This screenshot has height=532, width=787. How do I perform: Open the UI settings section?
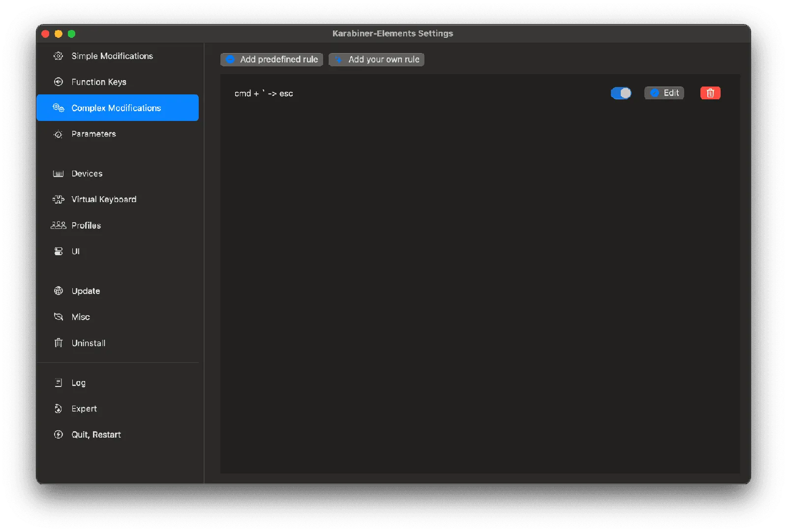coord(75,251)
